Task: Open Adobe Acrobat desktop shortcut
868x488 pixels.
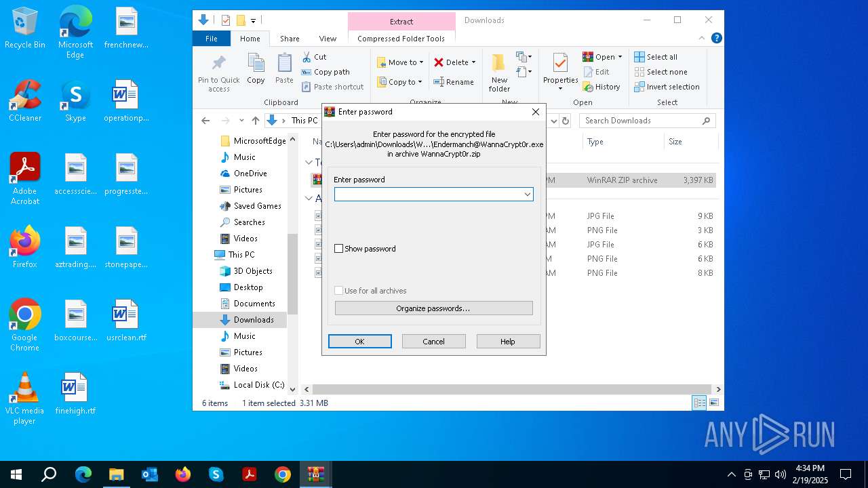Action: pos(25,178)
